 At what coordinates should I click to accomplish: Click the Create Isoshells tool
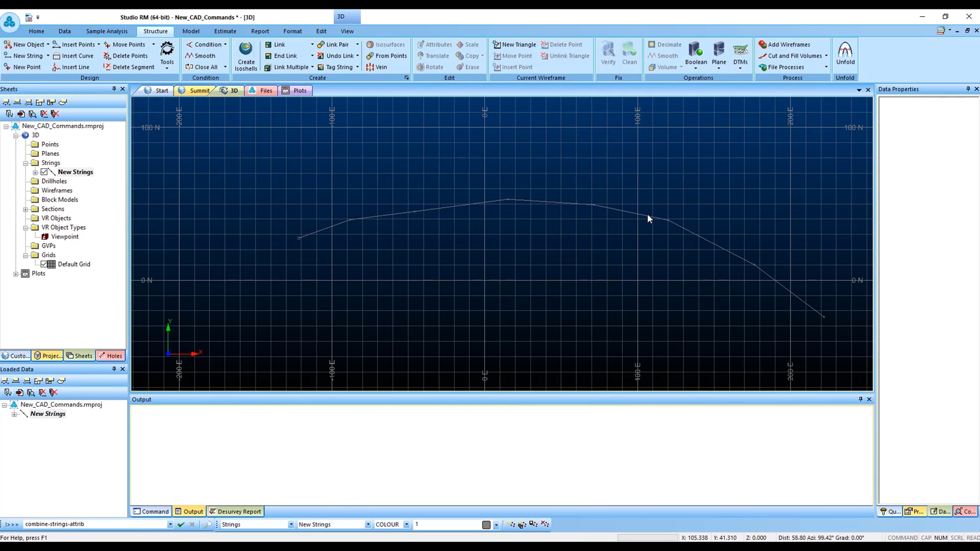(x=245, y=56)
